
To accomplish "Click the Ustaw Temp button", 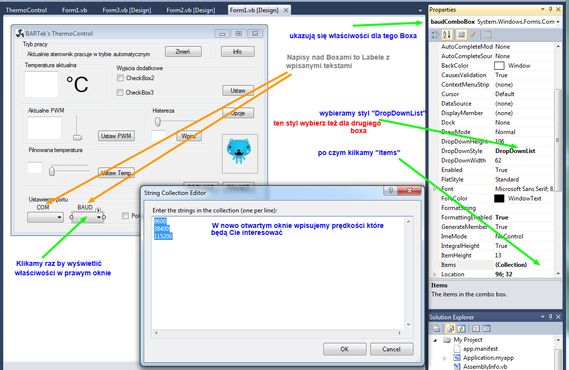I will click(116, 173).
